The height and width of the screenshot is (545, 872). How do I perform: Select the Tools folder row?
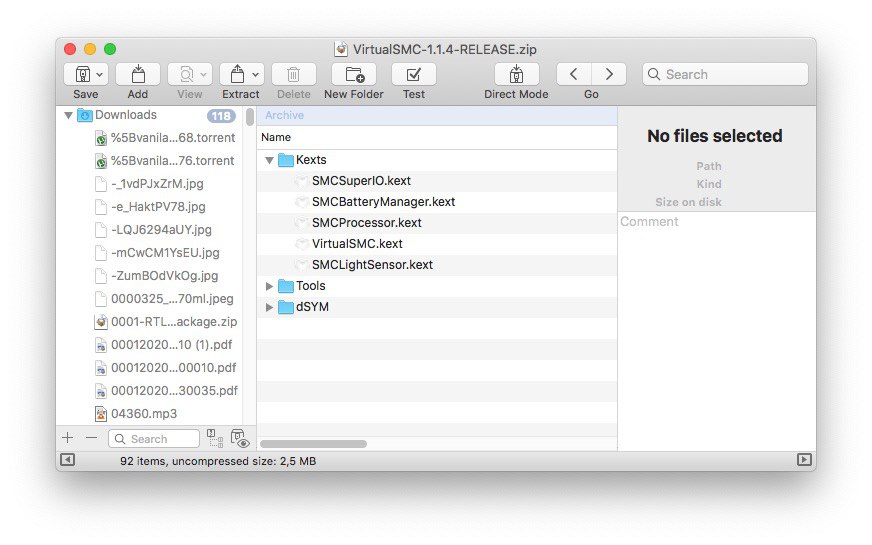(x=437, y=286)
